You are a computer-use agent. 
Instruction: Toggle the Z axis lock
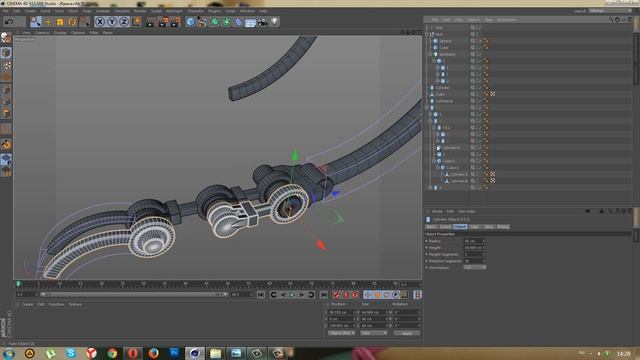point(124,21)
